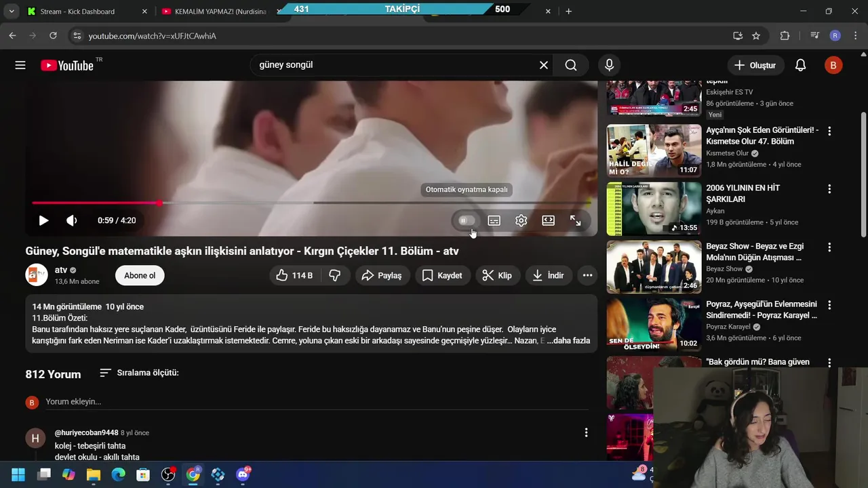
Task: Open Beyaz Show Düğün Atışması thumbnail
Action: click(654, 266)
